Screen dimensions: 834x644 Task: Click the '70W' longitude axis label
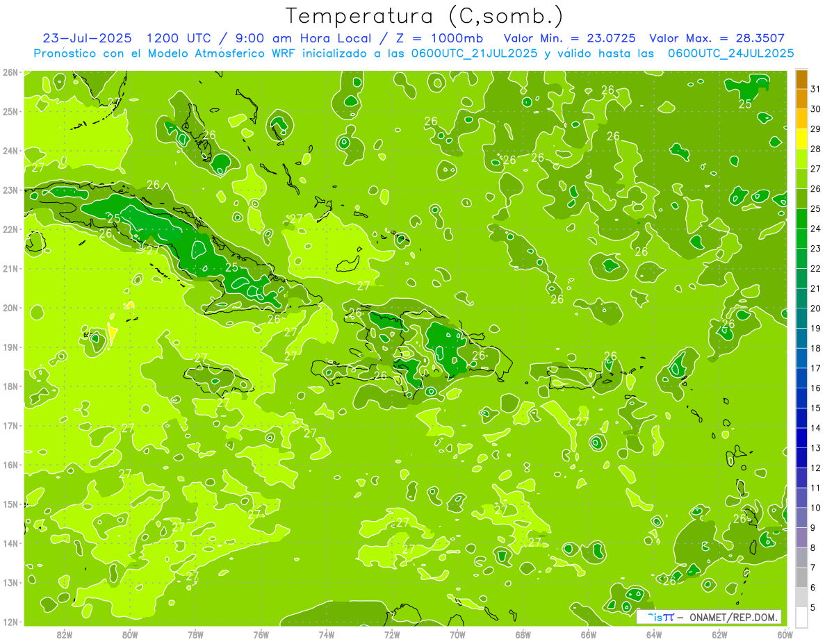[x=457, y=634]
